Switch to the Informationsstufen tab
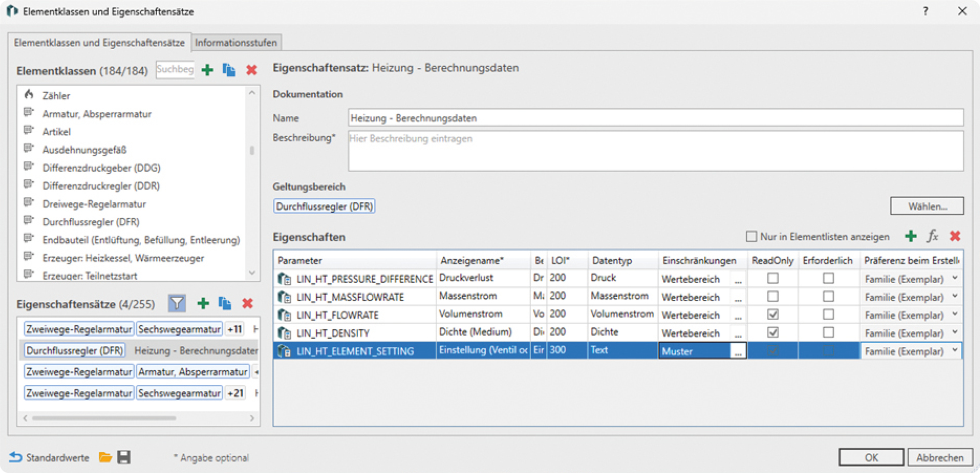 pos(236,43)
